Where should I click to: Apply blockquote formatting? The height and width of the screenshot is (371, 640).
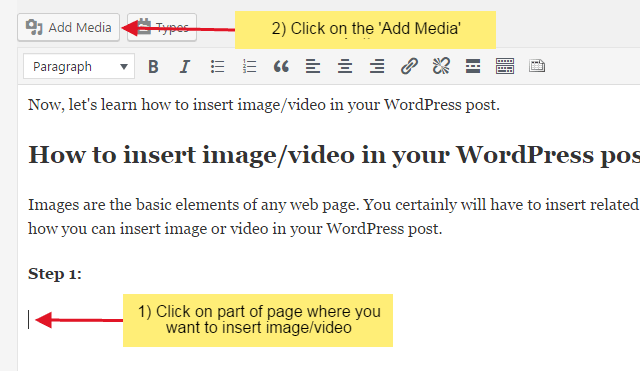click(x=281, y=66)
